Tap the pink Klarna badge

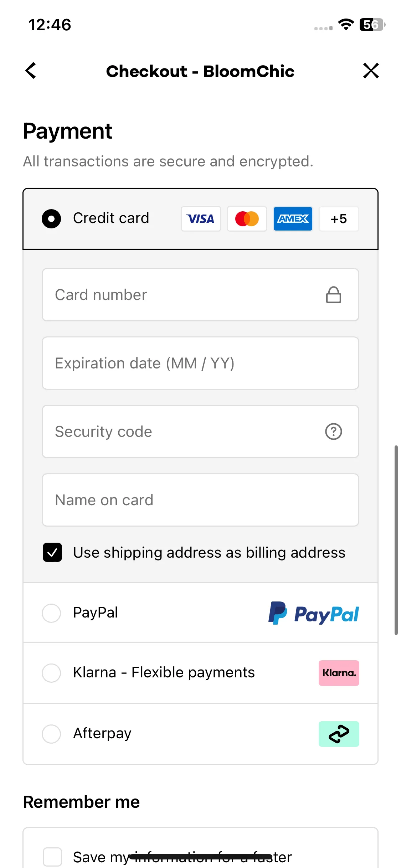point(339,673)
